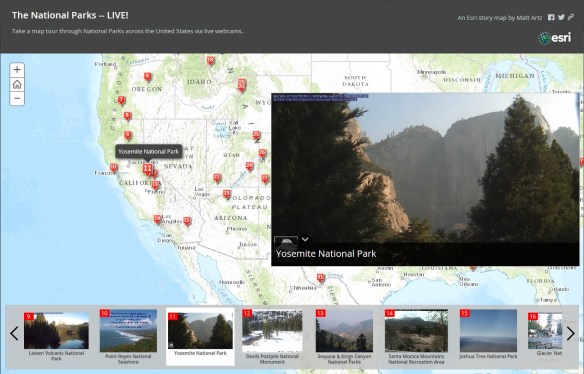The image size is (584, 374).
Task: Select map marker 13 near Fresno
Action: click(155, 185)
